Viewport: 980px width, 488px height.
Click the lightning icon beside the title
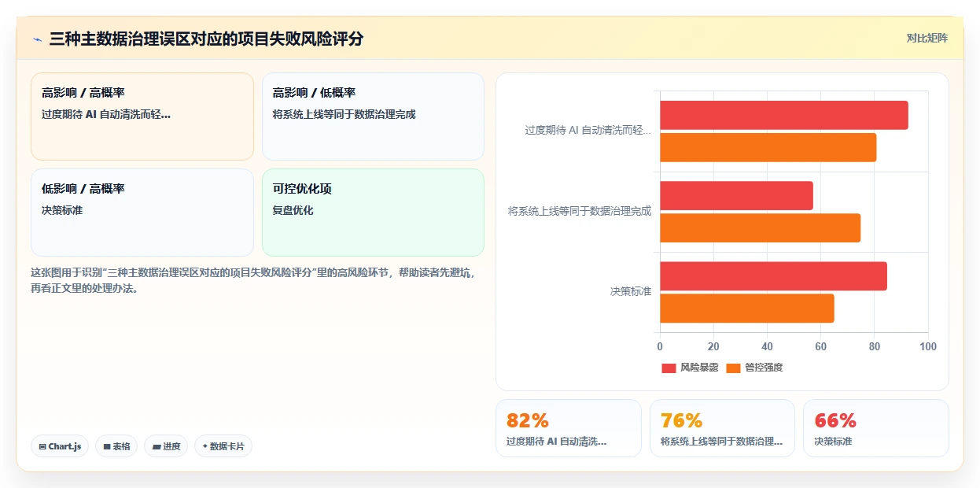click(37, 39)
